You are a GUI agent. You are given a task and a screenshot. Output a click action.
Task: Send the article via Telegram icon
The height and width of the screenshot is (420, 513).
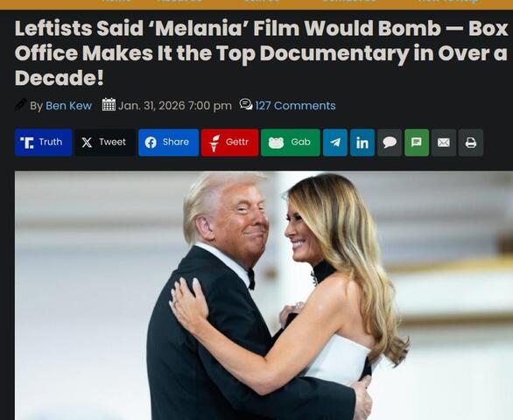335,143
